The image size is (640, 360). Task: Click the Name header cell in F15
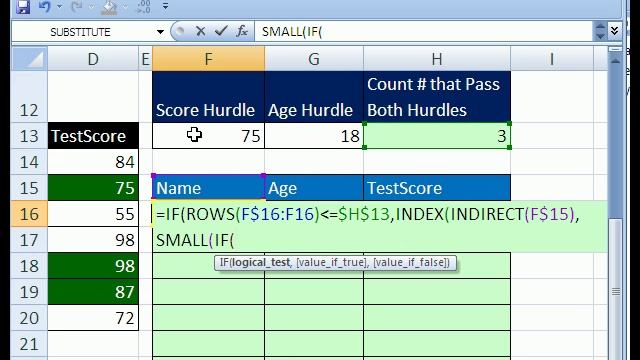pyautogui.click(x=209, y=188)
